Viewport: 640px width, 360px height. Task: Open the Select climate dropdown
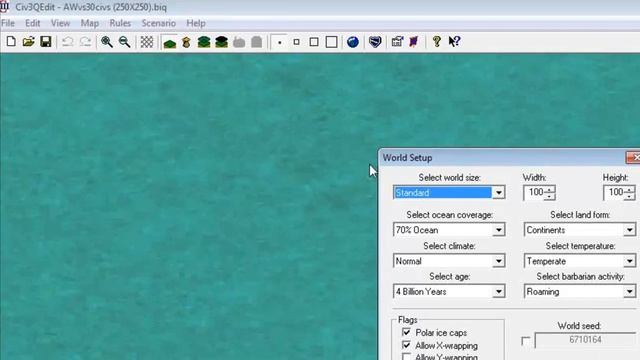coord(498,261)
